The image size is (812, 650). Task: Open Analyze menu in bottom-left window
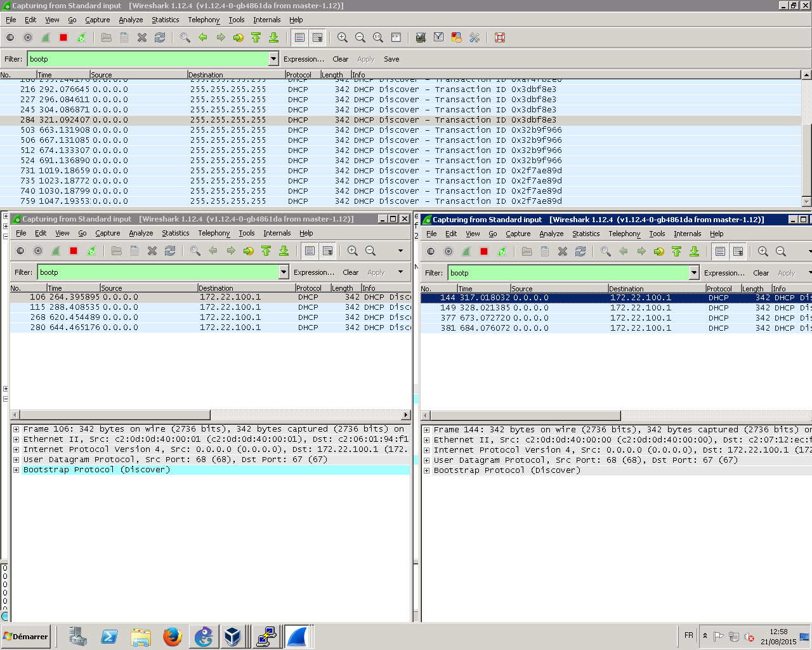coord(141,233)
